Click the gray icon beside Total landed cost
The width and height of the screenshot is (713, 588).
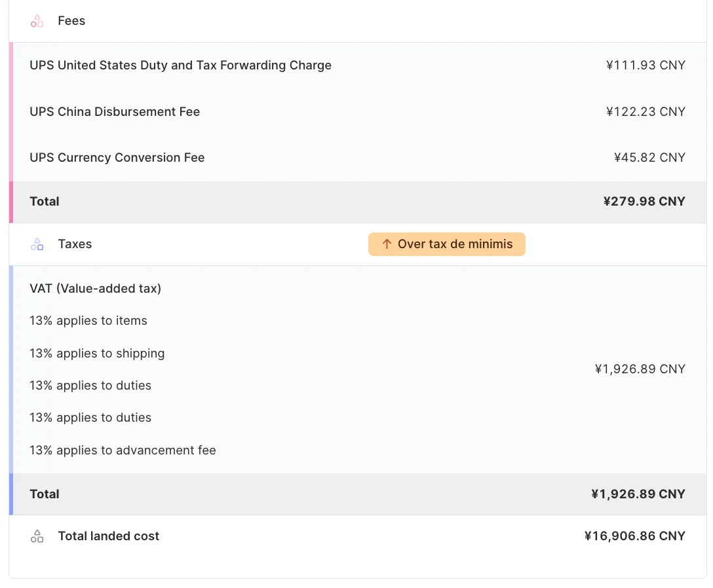point(37,536)
